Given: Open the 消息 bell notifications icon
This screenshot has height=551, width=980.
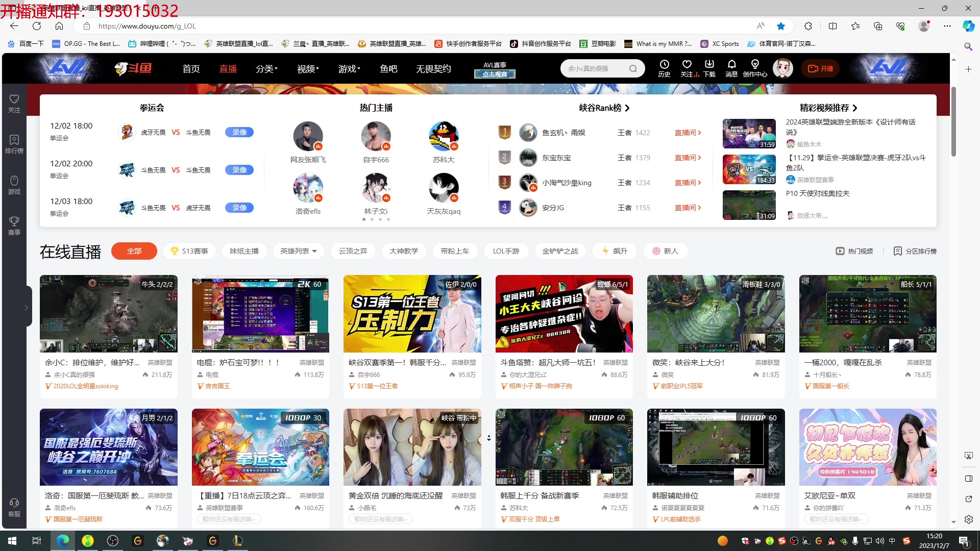Looking at the screenshot, I should (731, 68).
